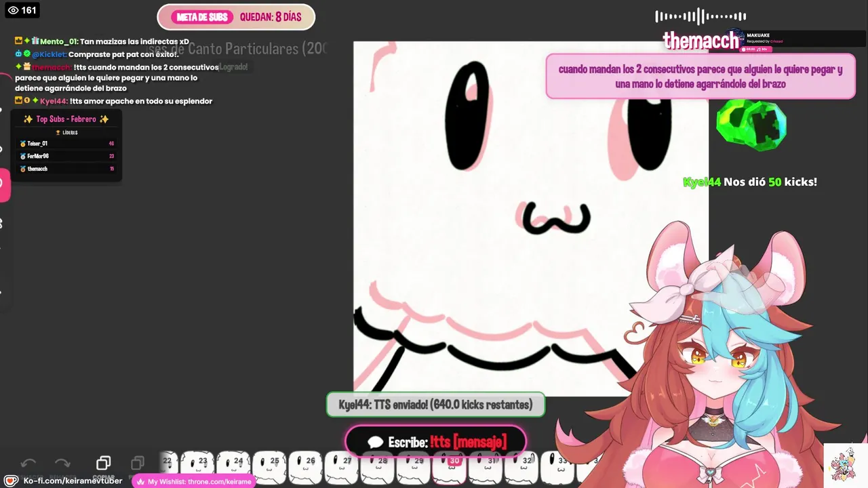Click the Ko-fi cup icon
Screen dimensions: 868x488
pyautogui.click(x=11, y=481)
